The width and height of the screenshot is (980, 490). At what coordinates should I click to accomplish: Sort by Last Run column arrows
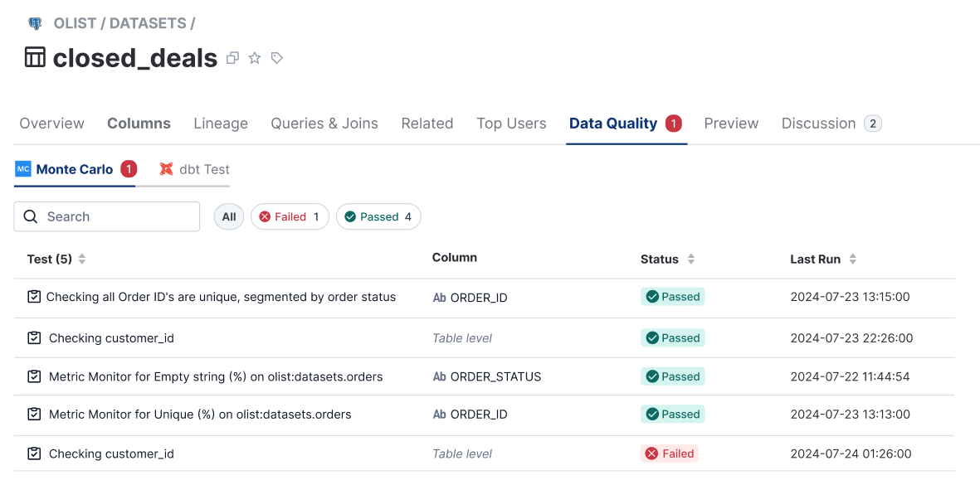click(853, 260)
